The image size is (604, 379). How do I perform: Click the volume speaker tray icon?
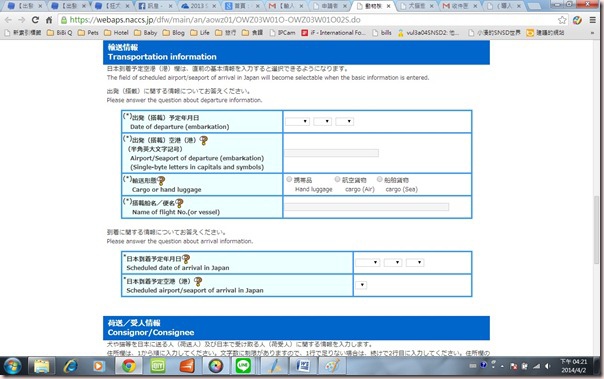(547, 366)
